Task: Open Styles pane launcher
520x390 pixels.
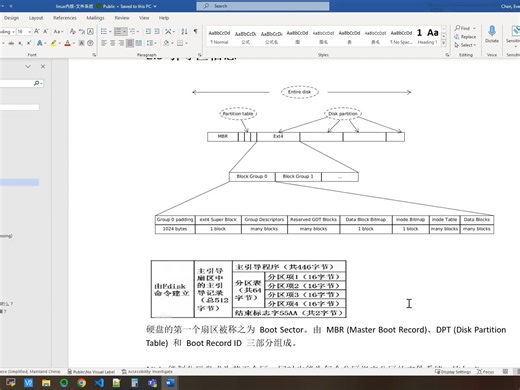Action: pyautogui.click(x=447, y=55)
